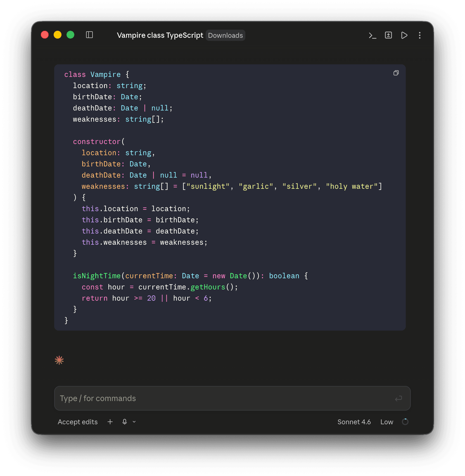Click the Downloads folder badge

point(226,36)
